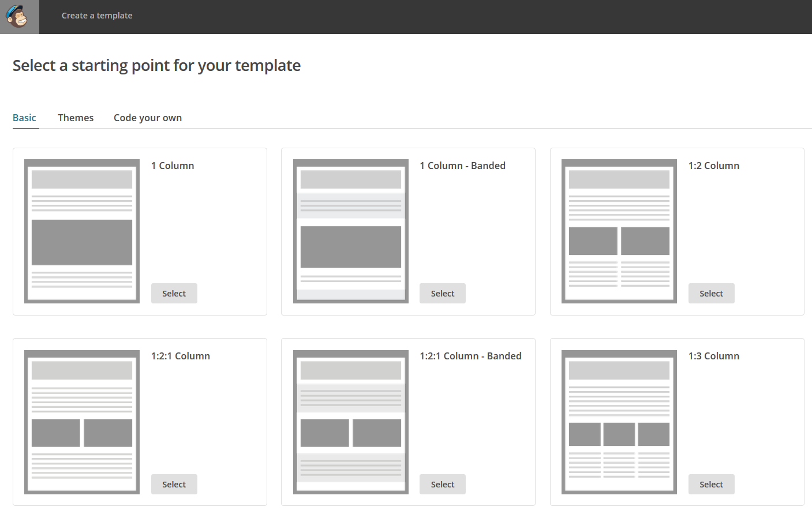The image size is (812, 518).
Task: Select the 1 Column template
Action: [x=174, y=293]
